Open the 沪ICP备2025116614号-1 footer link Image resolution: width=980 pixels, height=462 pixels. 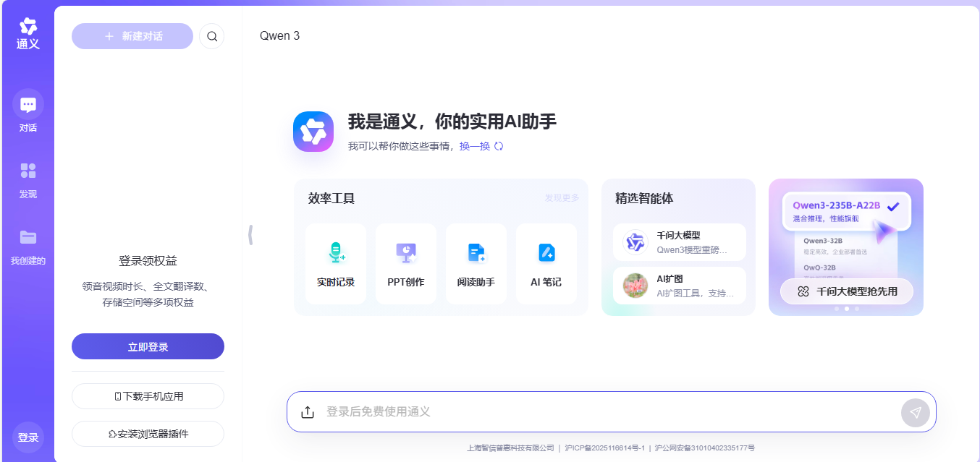[x=604, y=448]
